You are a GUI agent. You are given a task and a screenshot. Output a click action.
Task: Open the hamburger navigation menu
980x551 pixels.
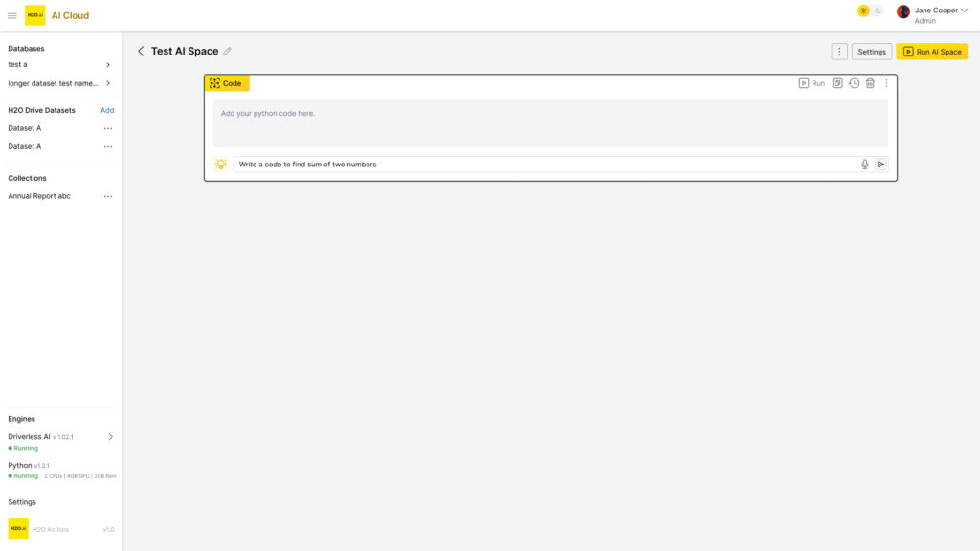12,15
